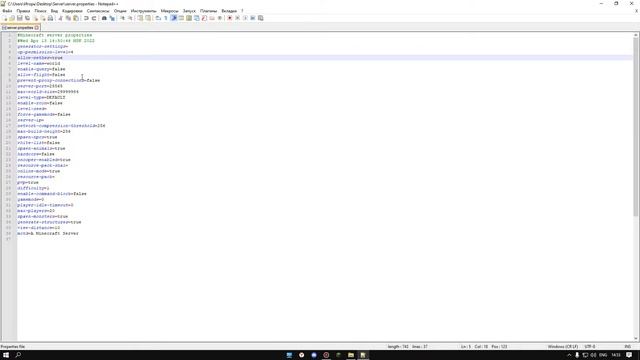Click the scrollbar down arrow
The image size is (640, 360).
point(636,339)
